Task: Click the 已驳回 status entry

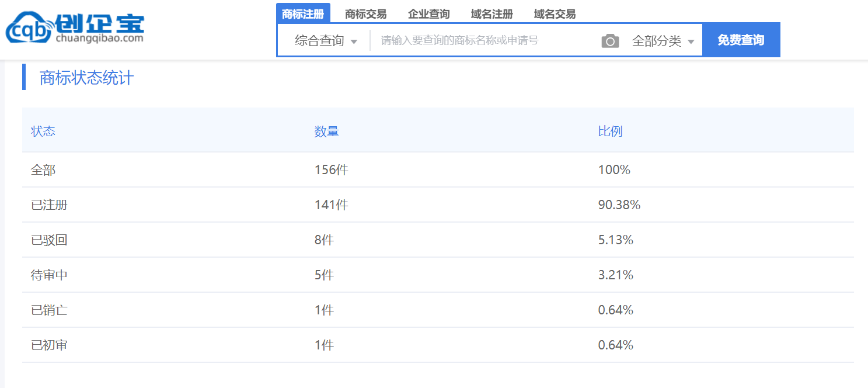Action: point(49,240)
